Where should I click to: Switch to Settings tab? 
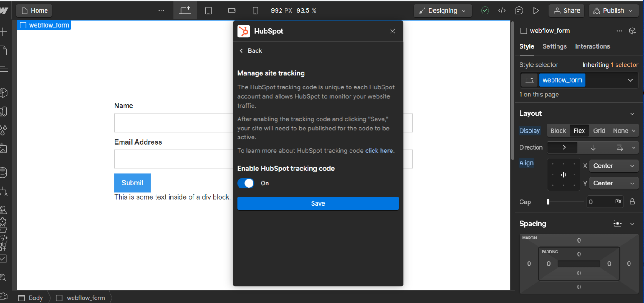(554, 46)
